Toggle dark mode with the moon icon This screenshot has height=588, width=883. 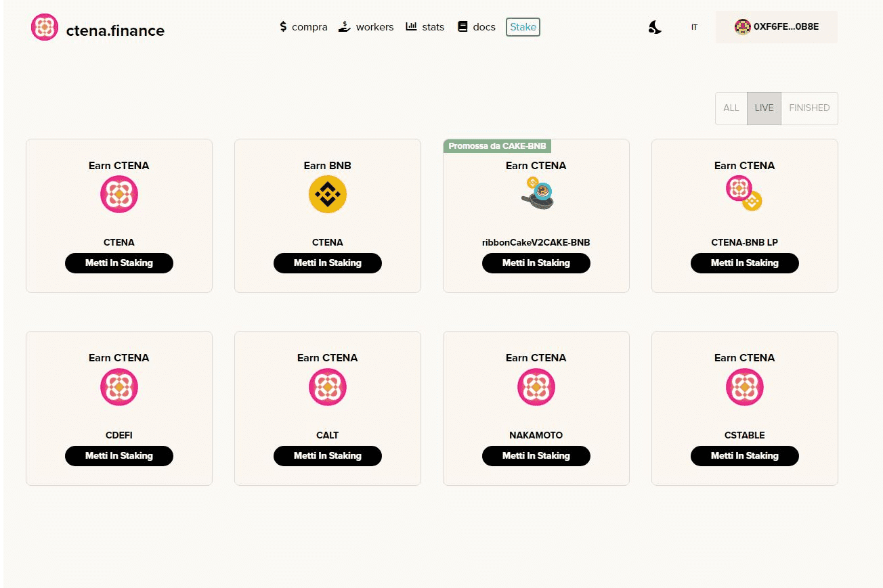[x=654, y=26]
